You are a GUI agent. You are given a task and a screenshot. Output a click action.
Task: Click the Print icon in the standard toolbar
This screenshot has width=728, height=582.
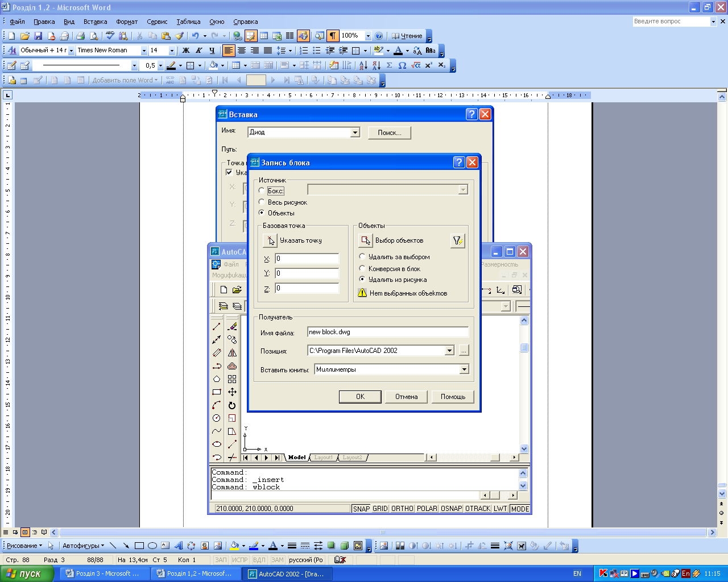(x=80, y=36)
